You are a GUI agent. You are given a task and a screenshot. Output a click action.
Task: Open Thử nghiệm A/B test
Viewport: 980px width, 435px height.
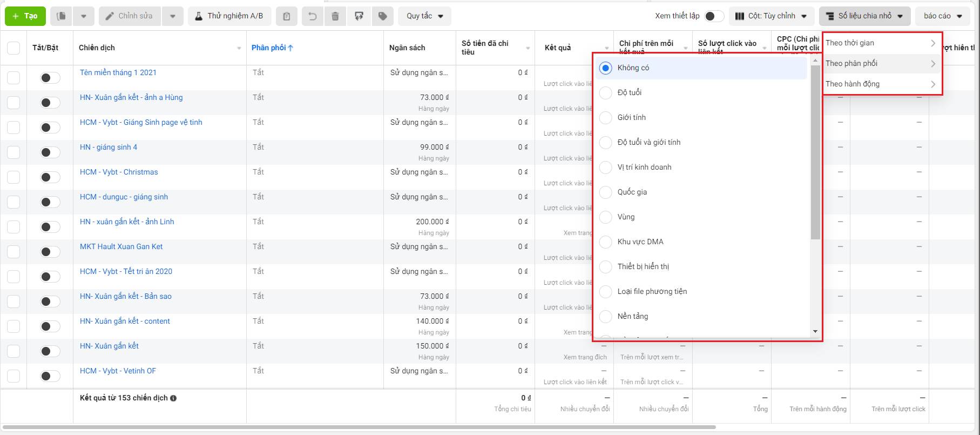pos(229,16)
